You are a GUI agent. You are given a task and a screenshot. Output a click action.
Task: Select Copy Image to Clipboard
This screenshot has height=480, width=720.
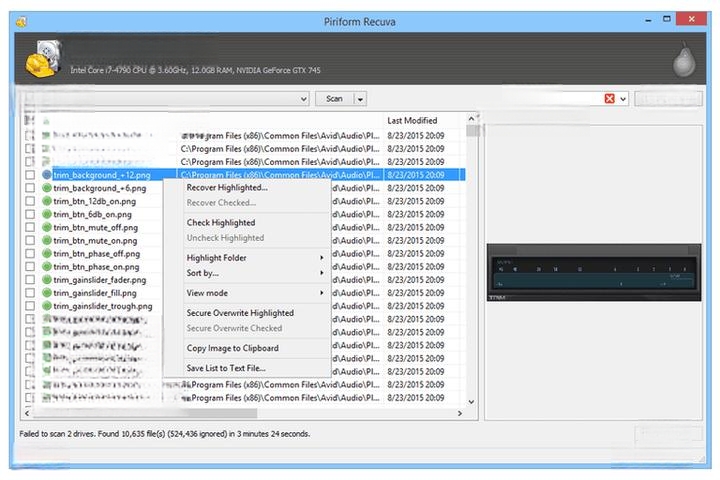pyautogui.click(x=232, y=348)
